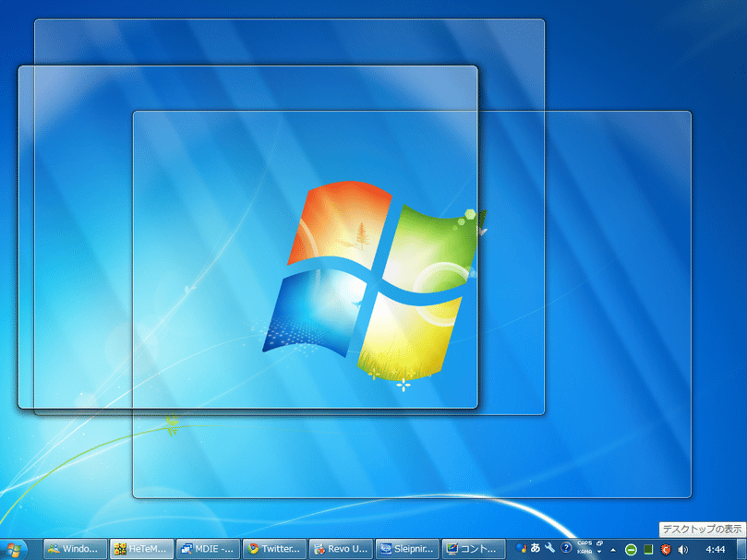The height and width of the screenshot is (560, 747).
Task: Open the orange shield tray icon
Action: [666, 550]
